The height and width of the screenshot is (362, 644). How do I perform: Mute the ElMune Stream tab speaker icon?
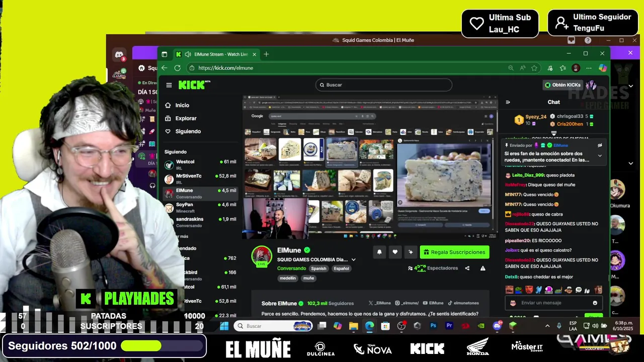188,54
